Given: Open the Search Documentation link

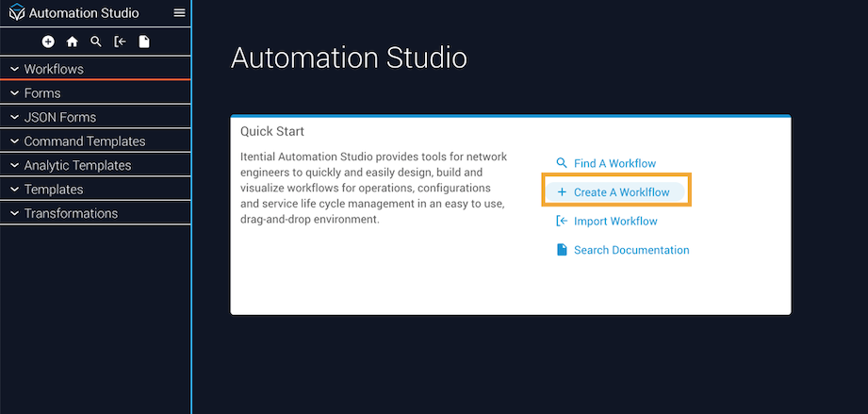Looking at the screenshot, I should 631,250.
